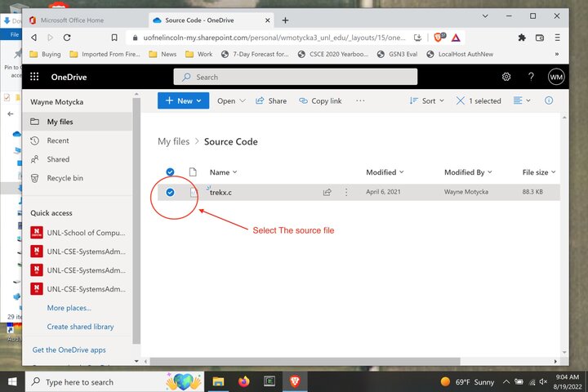Click the OneDrive search box
The height and width of the screenshot is (392, 588).
(x=295, y=77)
